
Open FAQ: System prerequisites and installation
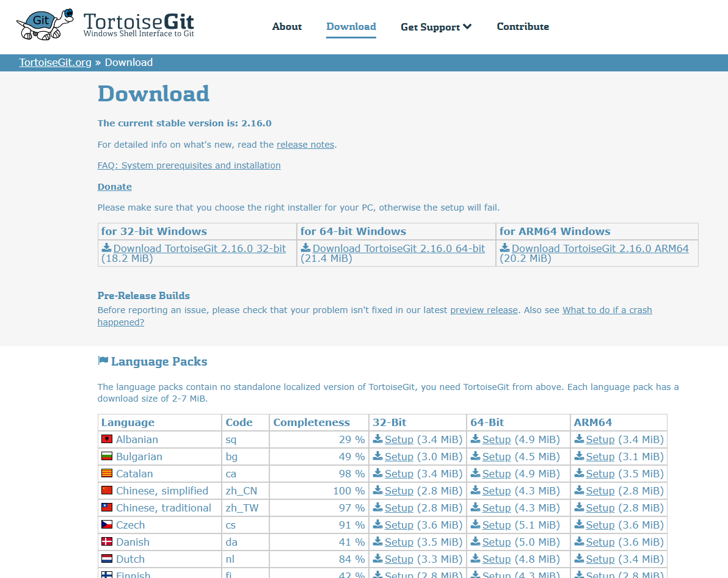pos(189,165)
